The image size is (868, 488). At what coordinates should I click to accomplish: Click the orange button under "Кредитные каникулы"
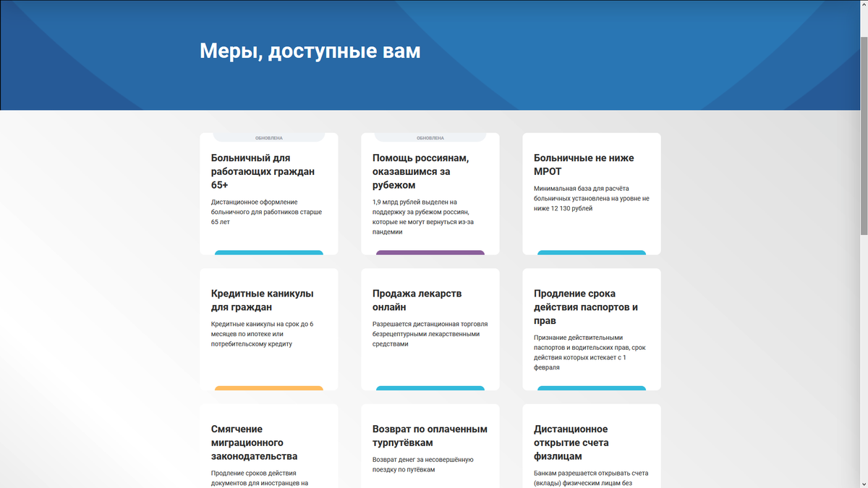[x=269, y=388]
